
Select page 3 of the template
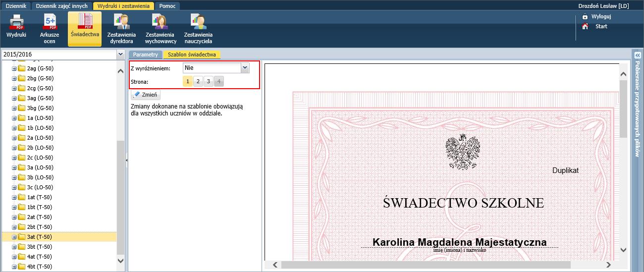click(209, 81)
